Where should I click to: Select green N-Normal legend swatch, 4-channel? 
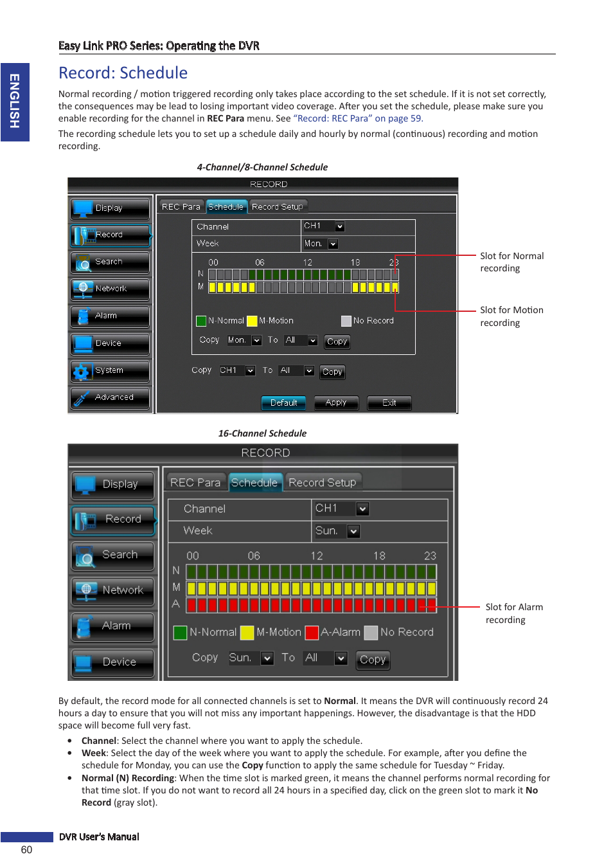[201, 321]
